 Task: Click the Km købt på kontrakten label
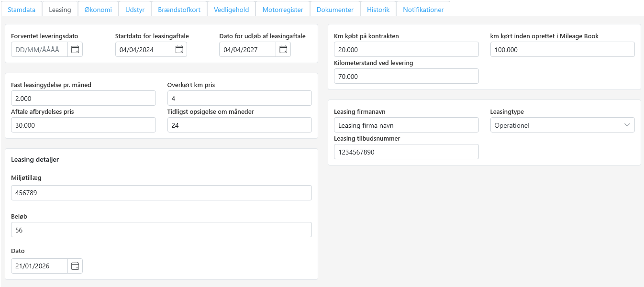pos(366,36)
